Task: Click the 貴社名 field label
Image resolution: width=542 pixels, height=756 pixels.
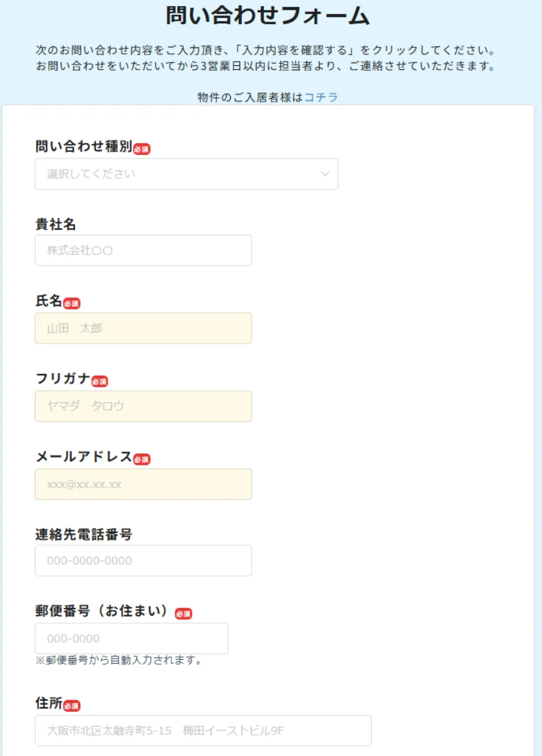Action: click(x=55, y=224)
